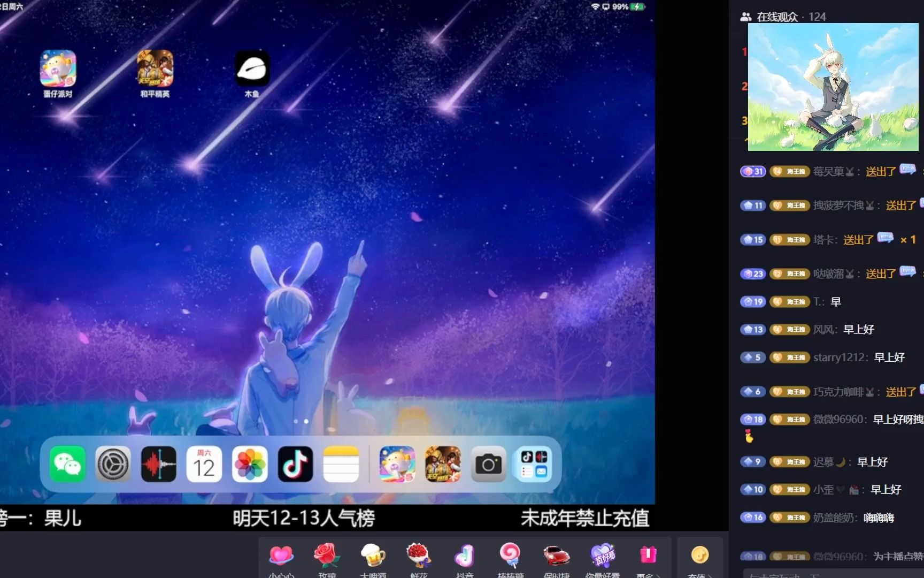Open TikTok from the dock
Screen dimensions: 924x578
tap(296, 464)
